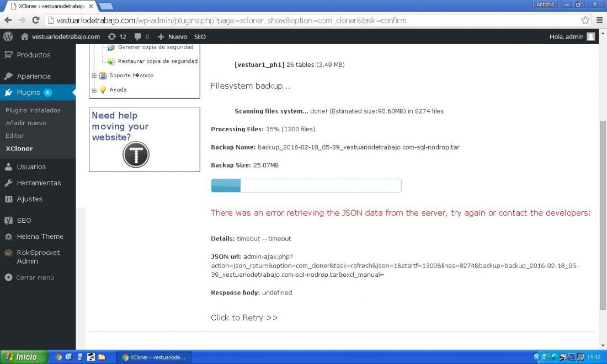This screenshot has width=607, height=364.
Task: Click the browser address bar URL
Action: pyautogui.click(x=231, y=20)
